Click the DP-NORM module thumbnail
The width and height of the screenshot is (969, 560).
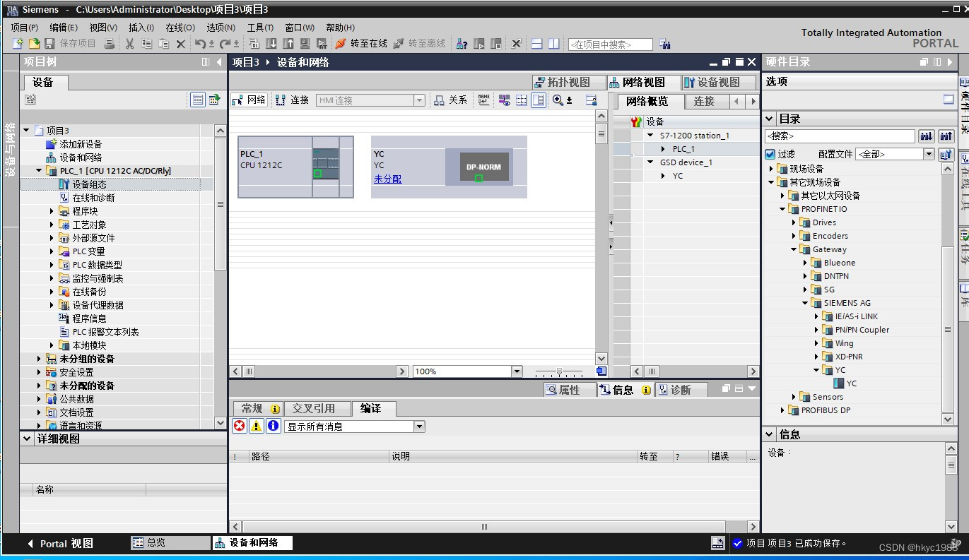(x=484, y=167)
